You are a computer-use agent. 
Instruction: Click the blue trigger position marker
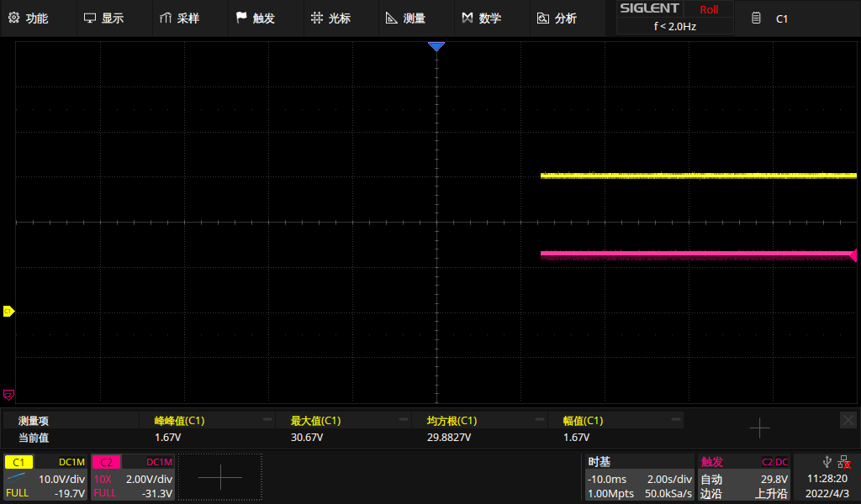tap(436, 47)
